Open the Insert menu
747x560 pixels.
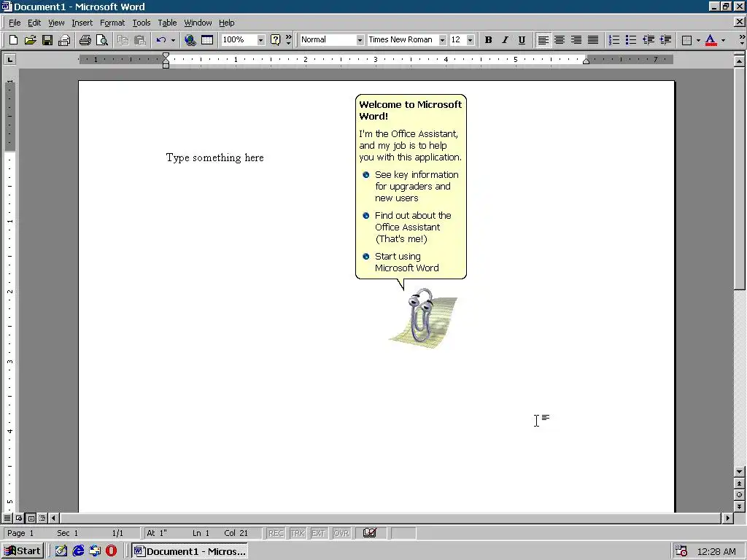click(82, 23)
